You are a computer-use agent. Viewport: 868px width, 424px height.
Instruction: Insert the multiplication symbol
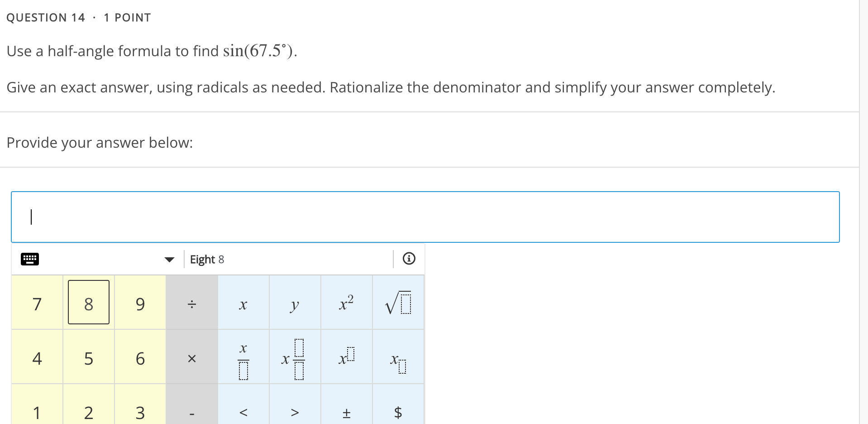tap(191, 358)
